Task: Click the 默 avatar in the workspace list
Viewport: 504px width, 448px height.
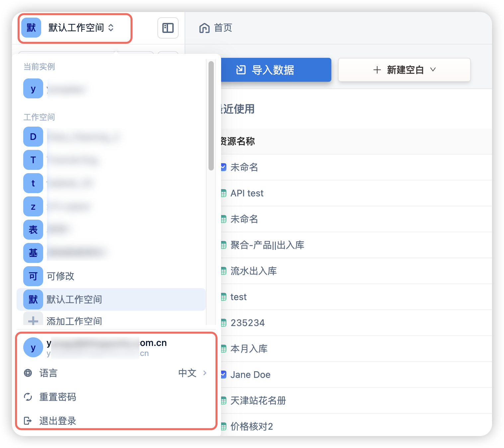Action: point(33,299)
